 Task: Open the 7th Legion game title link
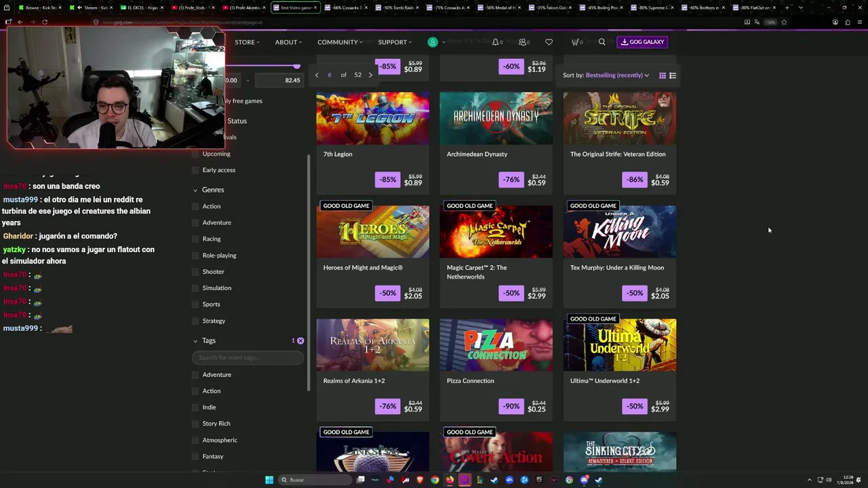(338, 154)
